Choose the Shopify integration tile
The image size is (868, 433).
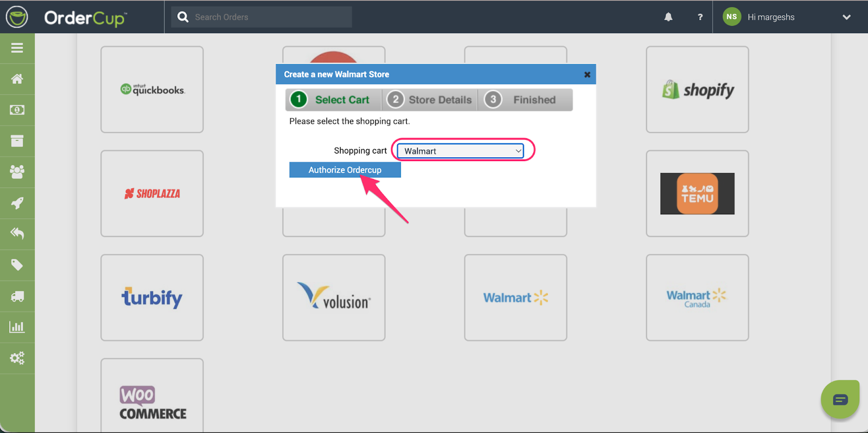point(697,90)
